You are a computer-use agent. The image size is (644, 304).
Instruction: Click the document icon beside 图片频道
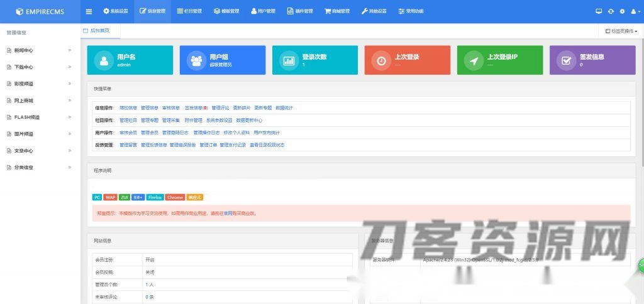[9, 134]
